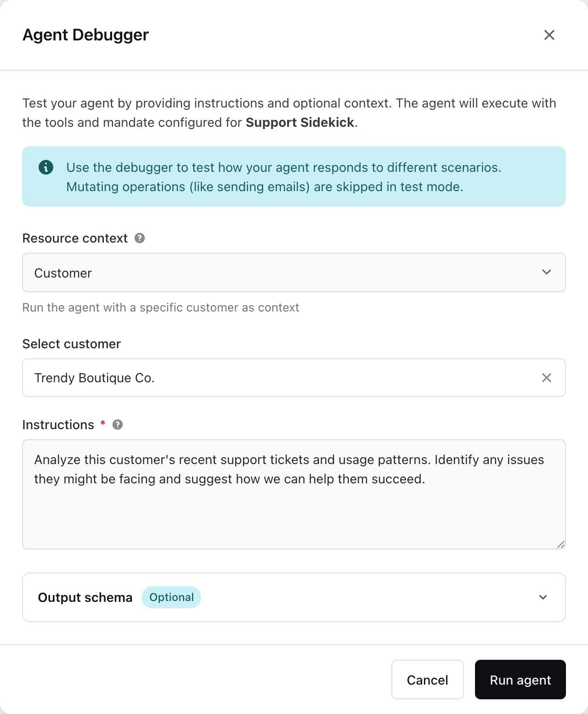Click inside the Instructions text area
This screenshot has height=714, width=588.
(294, 495)
